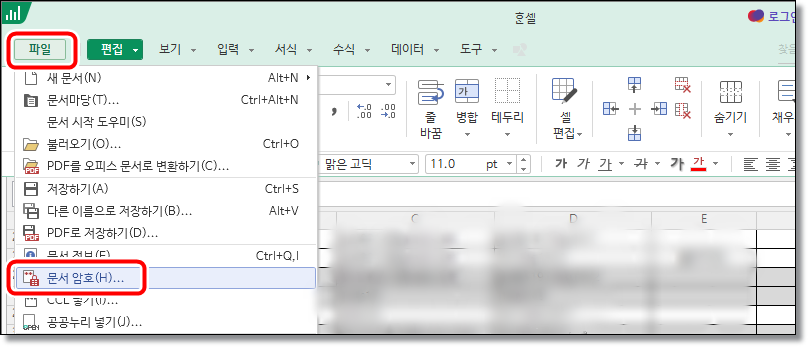Open the 맑은 고딕 font name dropdown
The height and width of the screenshot is (362, 808).
tap(413, 165)
